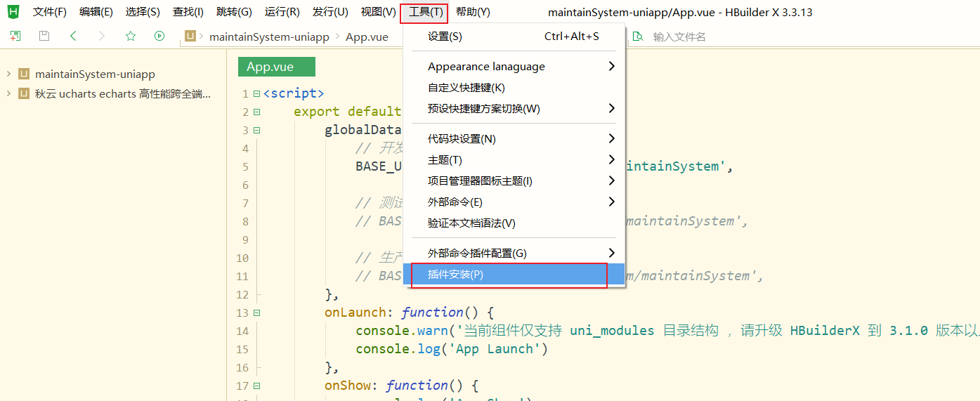The height and width of the screenshot is (401, 980).
Task: Click App.vue in breadcrumb path
Action: [x=367, y=37]
